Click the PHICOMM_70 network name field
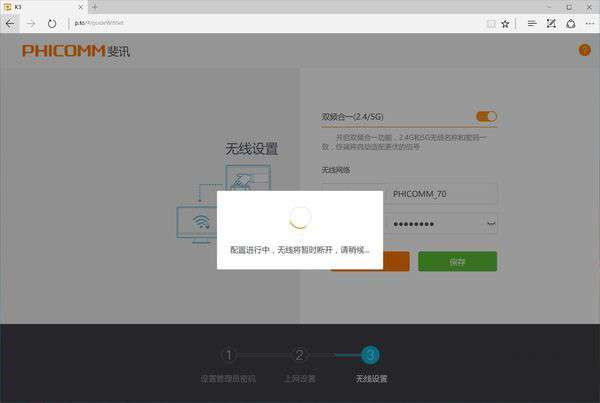 click(442, 193)
